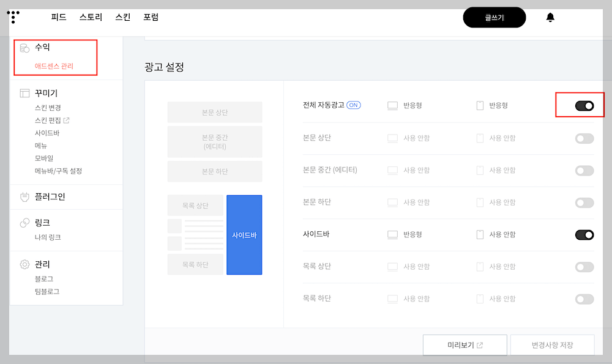Image resolution: width=612 pixels, height=364 pixels.
Task: Open the 반응형 selector for 전체 자동광고 desktop
Action: pyautogui.click(x=404, y=105)
